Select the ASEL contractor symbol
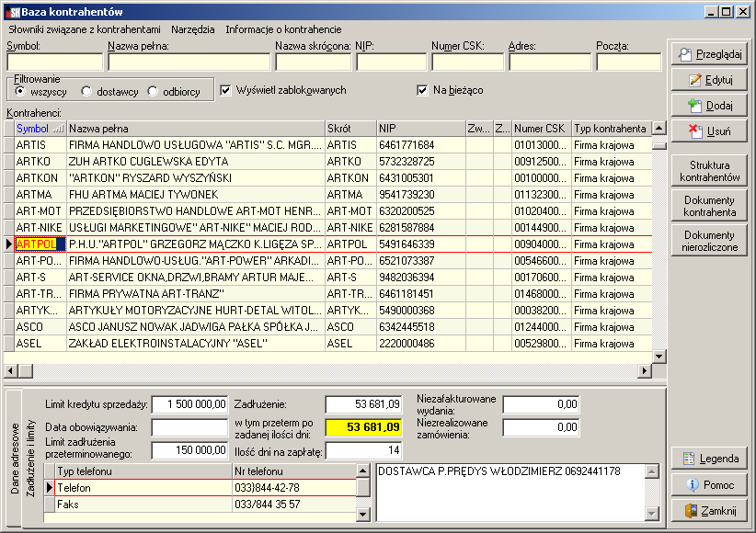 point(40,344)
